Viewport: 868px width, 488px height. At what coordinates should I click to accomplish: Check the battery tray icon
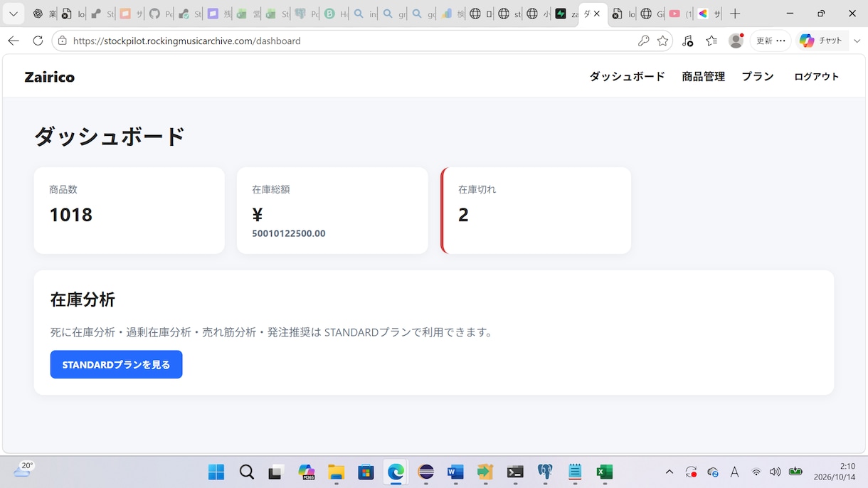pos(795,472)
